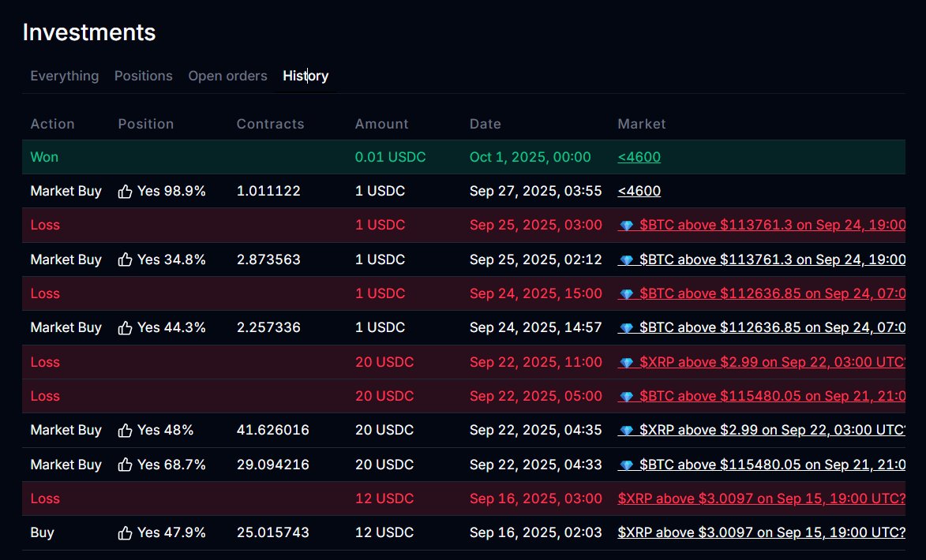The height and width of the screenshot is (560, 926).
Task: Select the Buy action label in last row
Action: pos(42,533)
